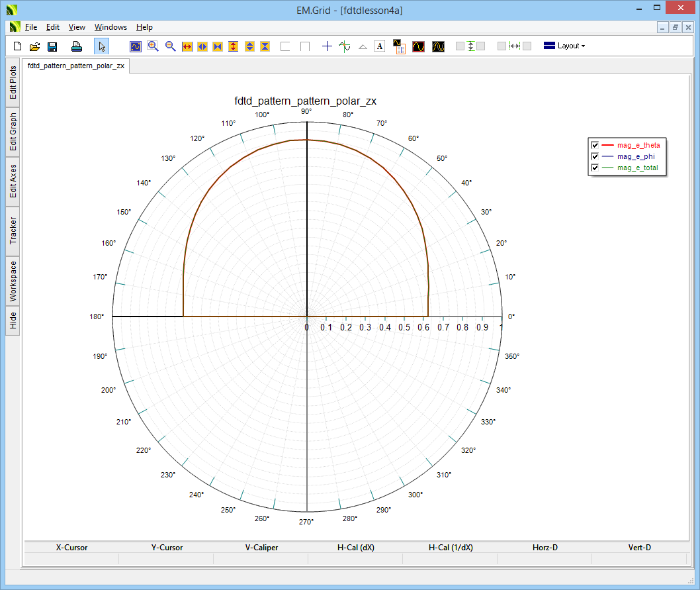This screenshot has height=590, width=700.
Task: Click the red mag_e_theta legend line swatch
Action: click(608, 145)
